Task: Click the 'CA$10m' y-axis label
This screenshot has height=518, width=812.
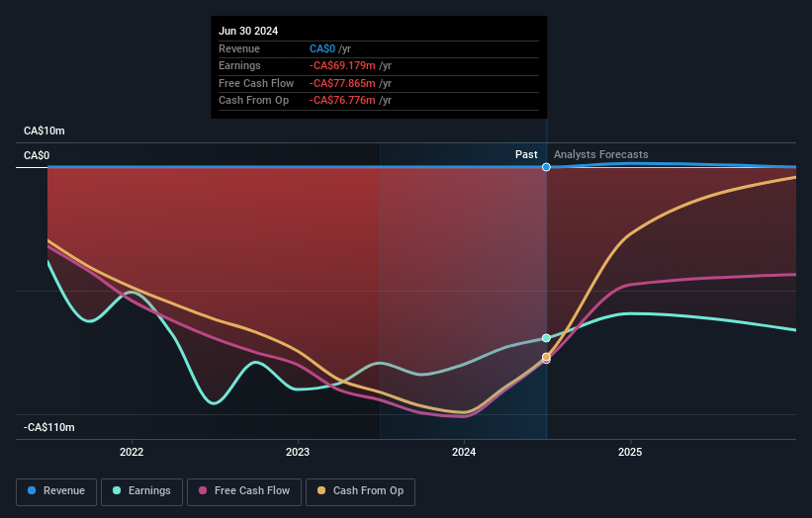Action: pyautogui.click(x=45, y=130)
